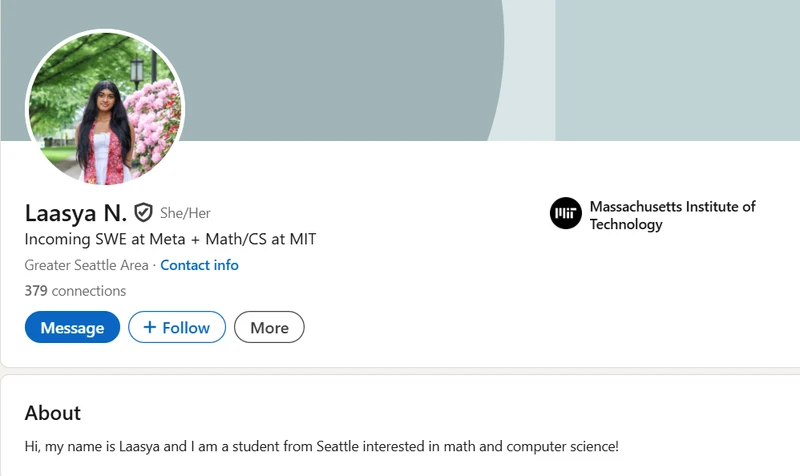The image size is (800, 476).
Task: Click the verification shield badge icon
Action: 144,213
